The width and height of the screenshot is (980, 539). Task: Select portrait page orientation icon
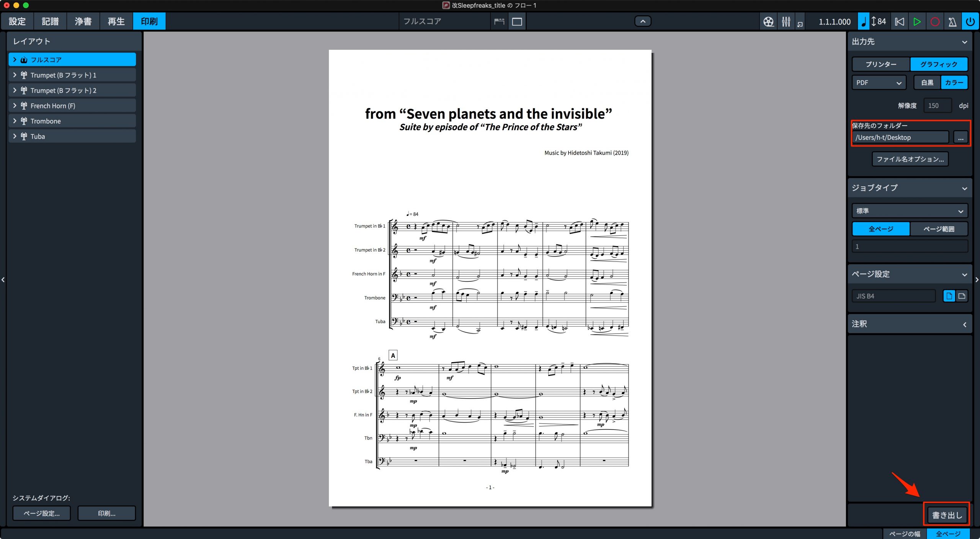(x=949, y=296)
